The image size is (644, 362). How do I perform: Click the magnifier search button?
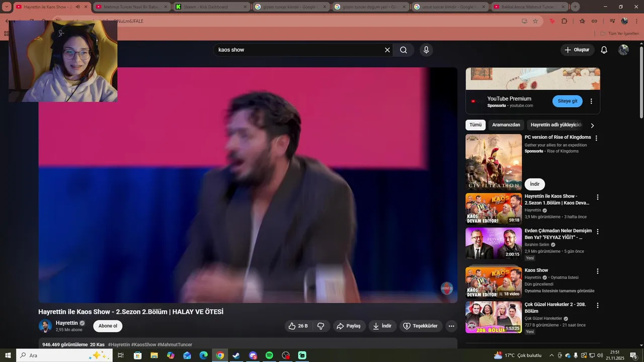click(404, 50)
